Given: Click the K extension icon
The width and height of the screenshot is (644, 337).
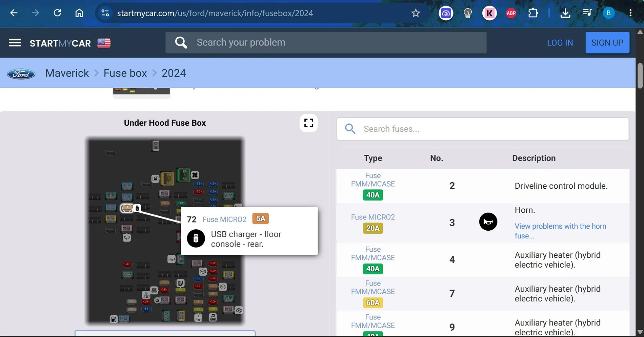Looking at the screenshot, I should pos(489,13).
